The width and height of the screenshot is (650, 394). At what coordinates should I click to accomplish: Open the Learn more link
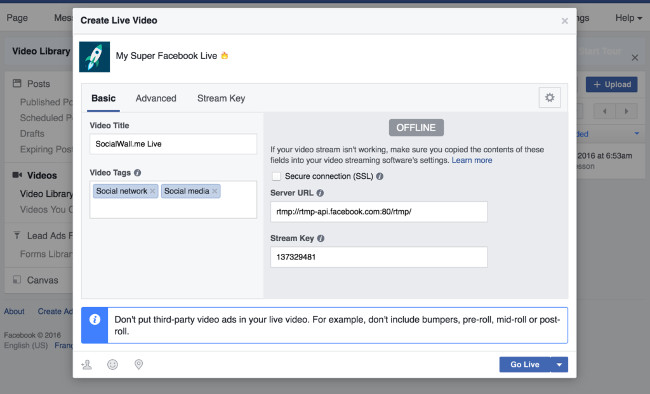coord(472,161)
